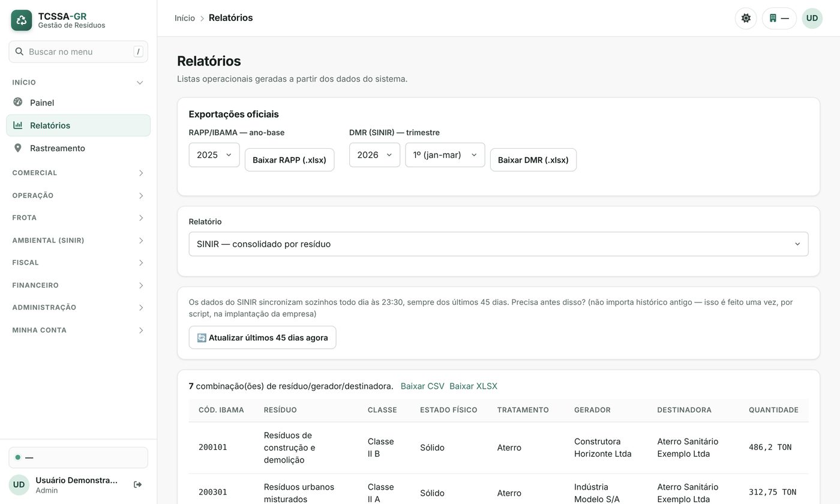Viewport: 840px width, 504px height.
Task: Click the UD avatar in sidebar footer
Action: [x=19, y=484]
